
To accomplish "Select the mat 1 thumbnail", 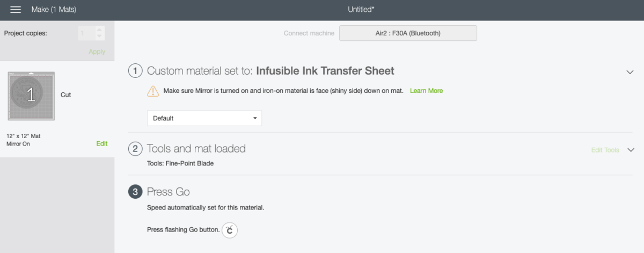I will tap(31, 96).
